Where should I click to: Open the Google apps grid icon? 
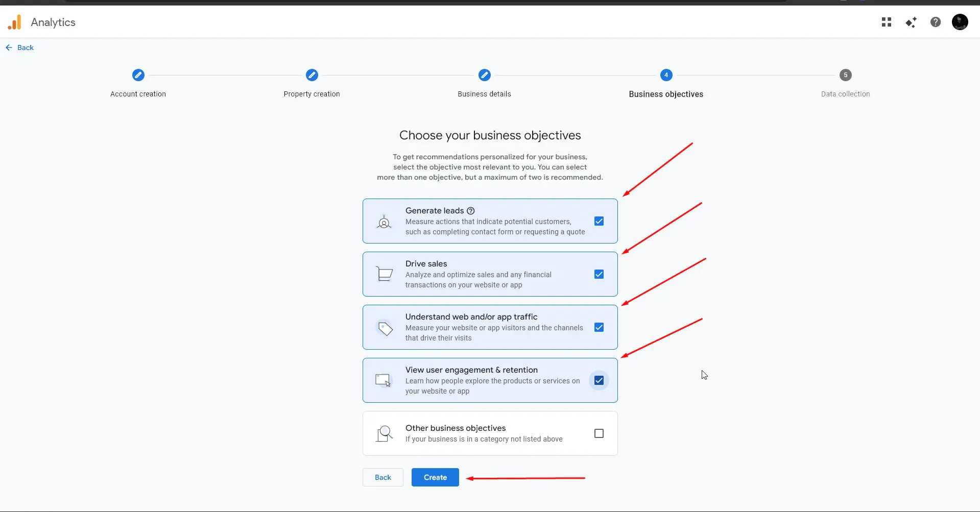[887, 22]
